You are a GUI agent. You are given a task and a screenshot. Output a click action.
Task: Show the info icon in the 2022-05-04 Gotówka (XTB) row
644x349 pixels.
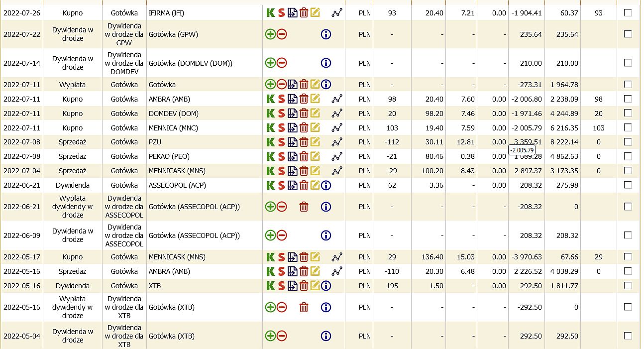click(326, 336)
